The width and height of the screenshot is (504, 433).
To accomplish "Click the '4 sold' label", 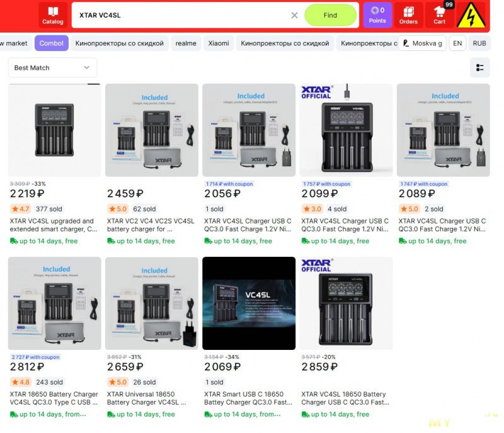I will click(x=337, y=209).
